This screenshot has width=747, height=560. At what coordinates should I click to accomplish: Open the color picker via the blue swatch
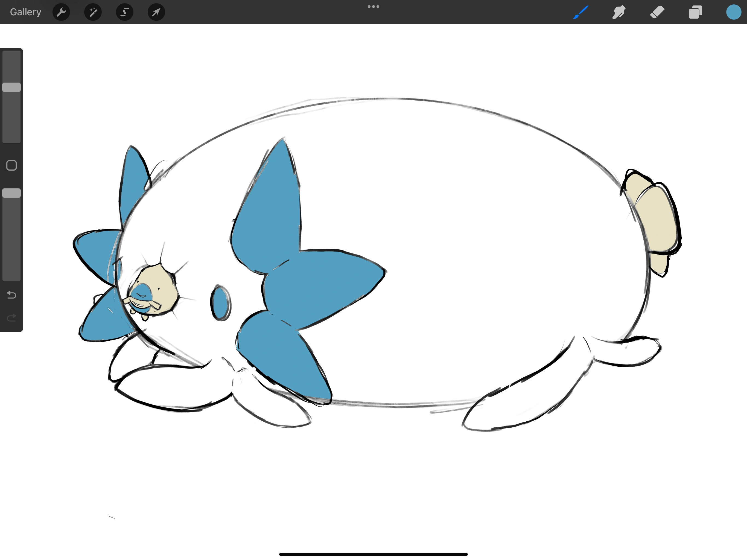click(733, 12)
